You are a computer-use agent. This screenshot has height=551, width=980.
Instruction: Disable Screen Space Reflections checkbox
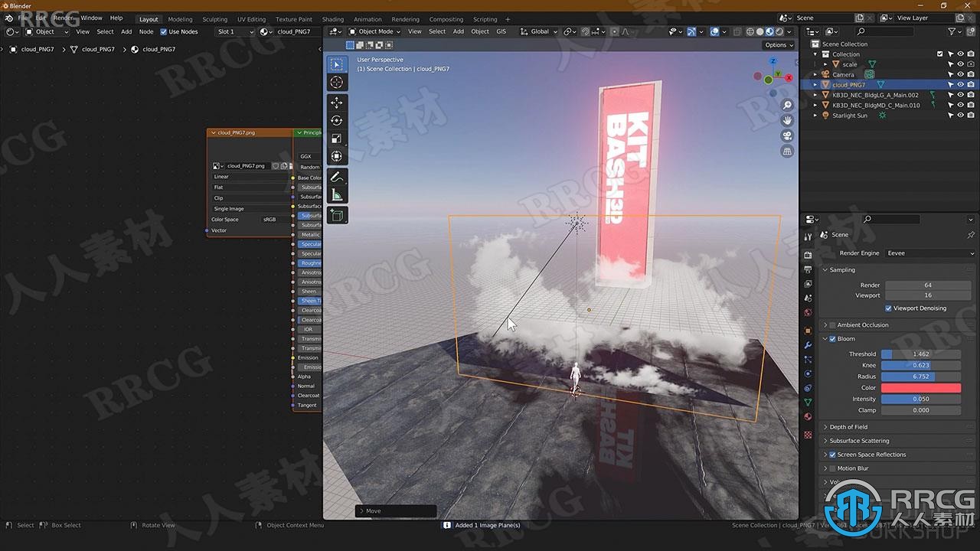click(832, 455)
